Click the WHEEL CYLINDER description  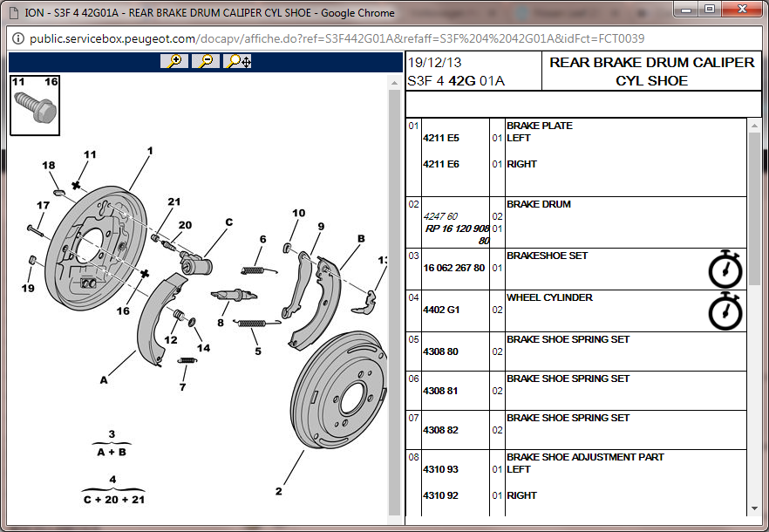click(549, 297)
